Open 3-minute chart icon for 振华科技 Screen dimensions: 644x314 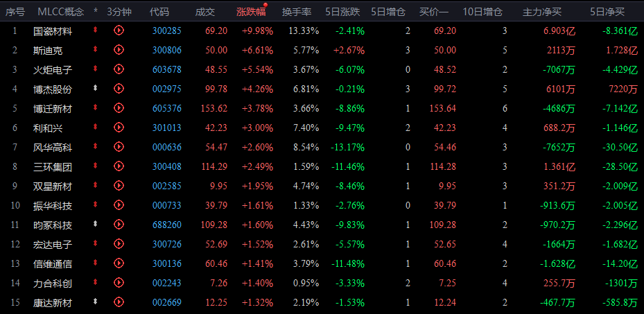pos(119,204)
